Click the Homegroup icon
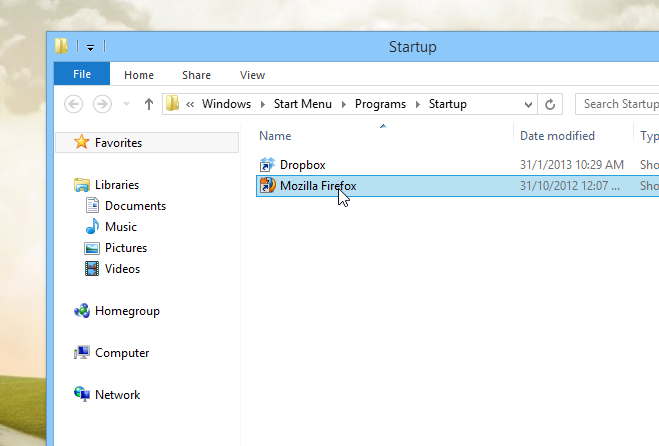 point(82,311)
